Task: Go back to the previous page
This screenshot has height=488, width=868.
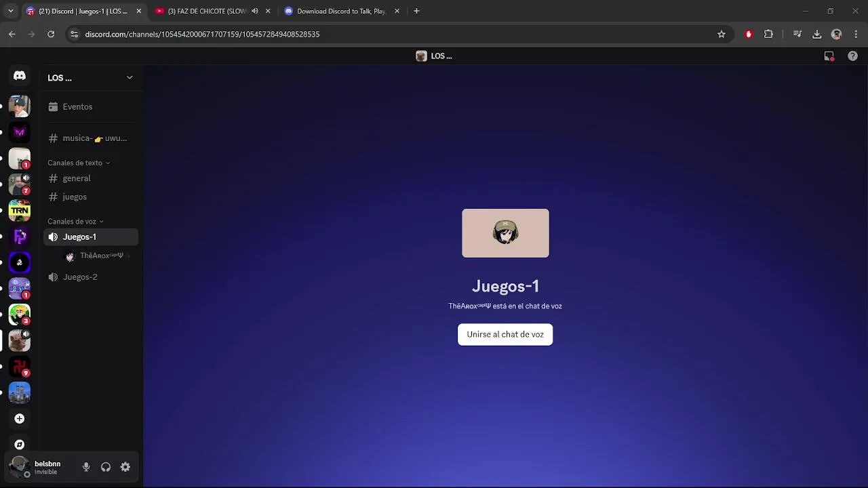Action: point(12,34)
